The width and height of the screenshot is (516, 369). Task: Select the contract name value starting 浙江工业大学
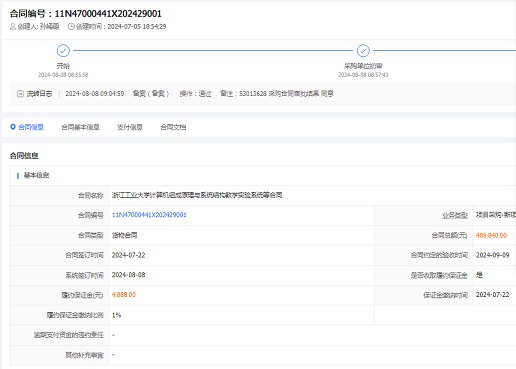click(x=197, y=195)
